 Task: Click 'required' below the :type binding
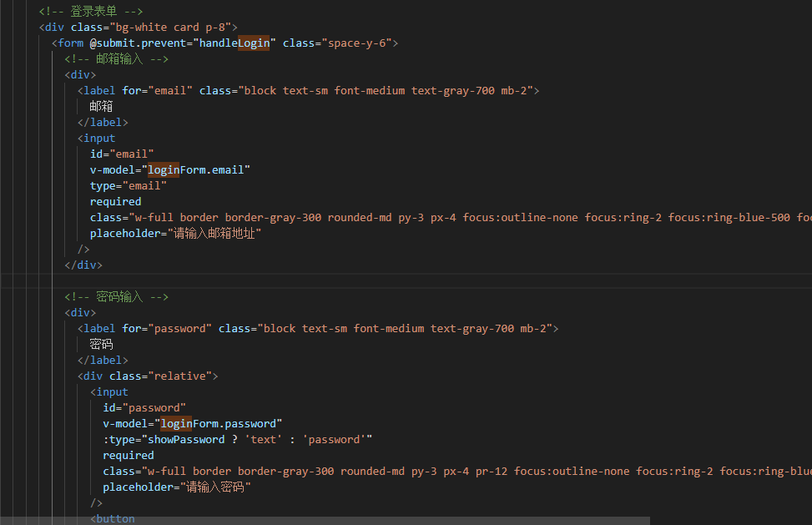129,456
